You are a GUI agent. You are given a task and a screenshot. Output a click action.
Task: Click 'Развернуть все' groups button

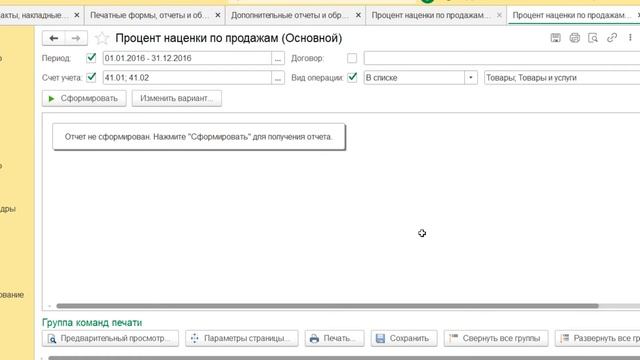click(x=598, y=338)
